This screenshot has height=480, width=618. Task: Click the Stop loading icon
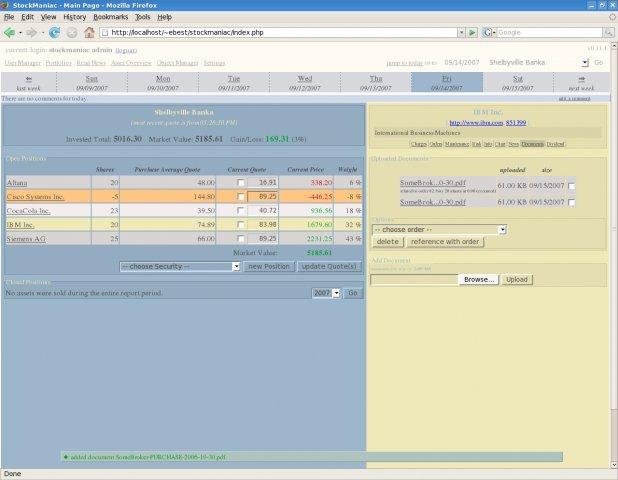pos(72,33)
